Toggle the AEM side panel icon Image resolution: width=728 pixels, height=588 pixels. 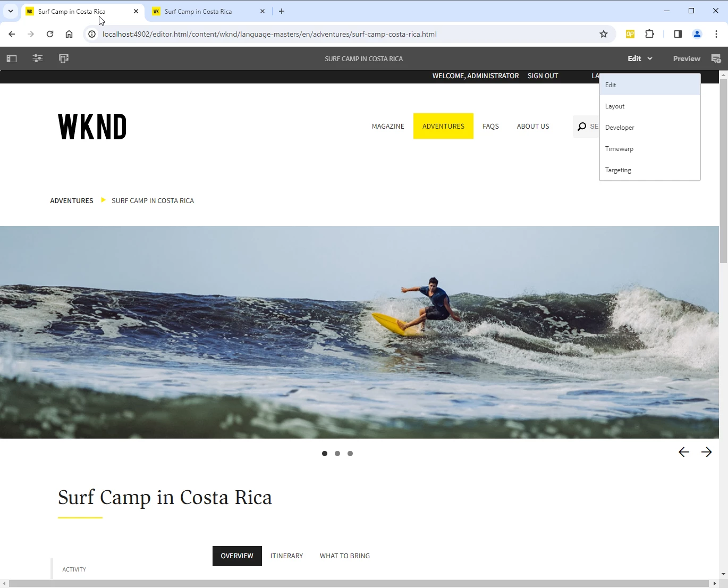tap(12, 58)
